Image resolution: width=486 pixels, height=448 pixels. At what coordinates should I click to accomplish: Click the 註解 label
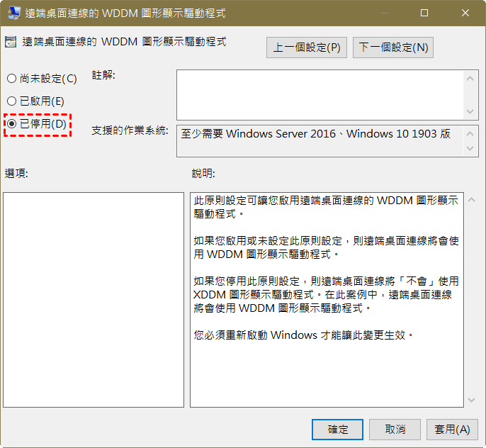pyautogui.click(x=103, y=75)
